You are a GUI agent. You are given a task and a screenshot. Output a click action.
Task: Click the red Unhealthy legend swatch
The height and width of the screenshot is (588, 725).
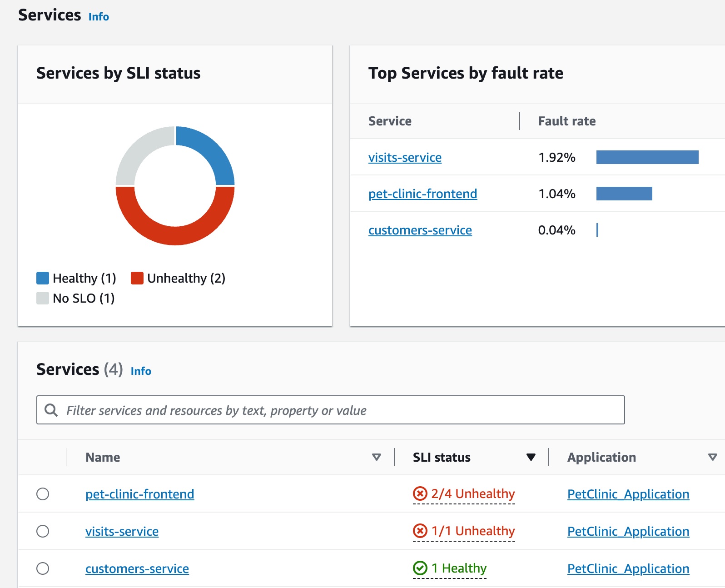point(137,278)
